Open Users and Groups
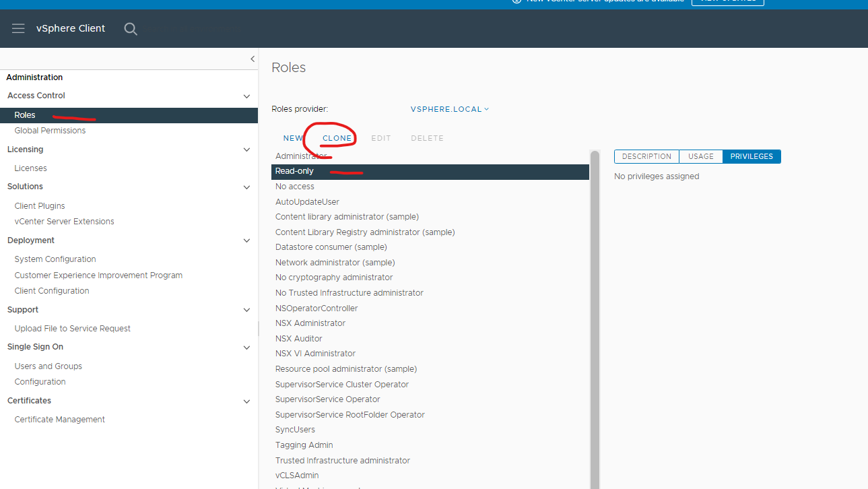This screenshot has width=868, height=489. click(x=48, y=366)
